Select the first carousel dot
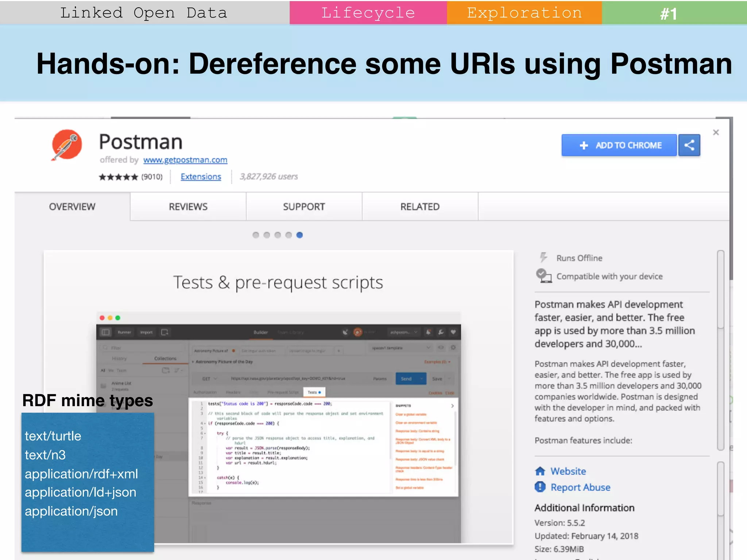Image resolution: width=747 pixels, height=560 pixels. [x=256, y=235]
